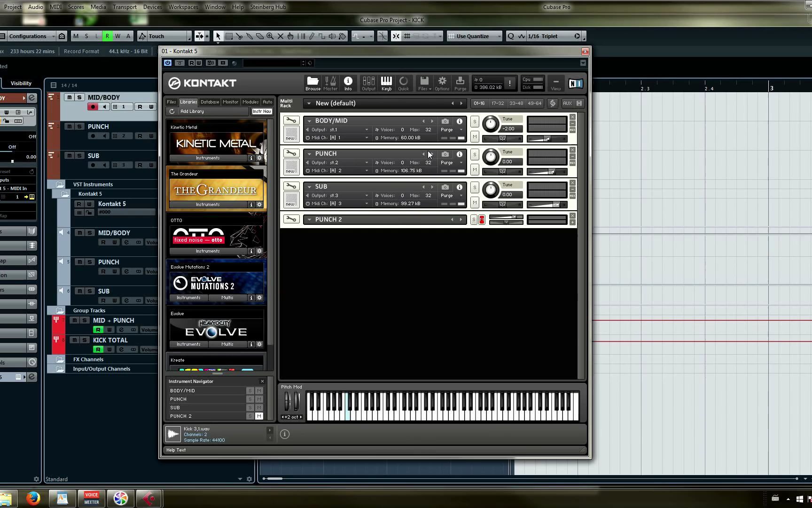Screen dimensions: 812x508
Task: Open Voice Meeter from the taskbar
Action: tap(92, 498)
